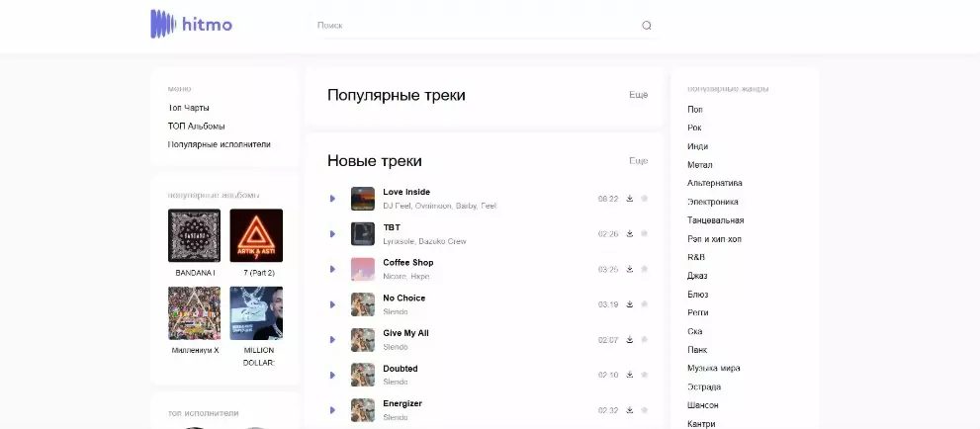The image size is (980, 429).
Task: Download the Give My All track
Action: point(629,340)
